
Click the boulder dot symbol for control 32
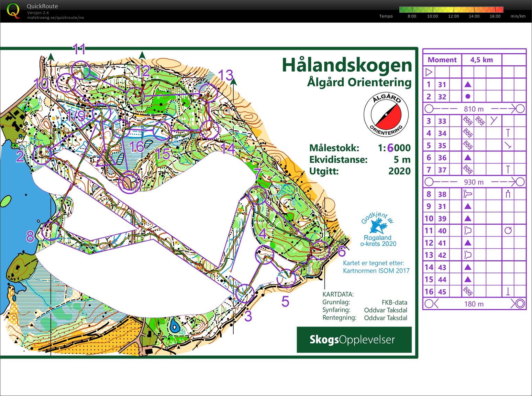468,96
